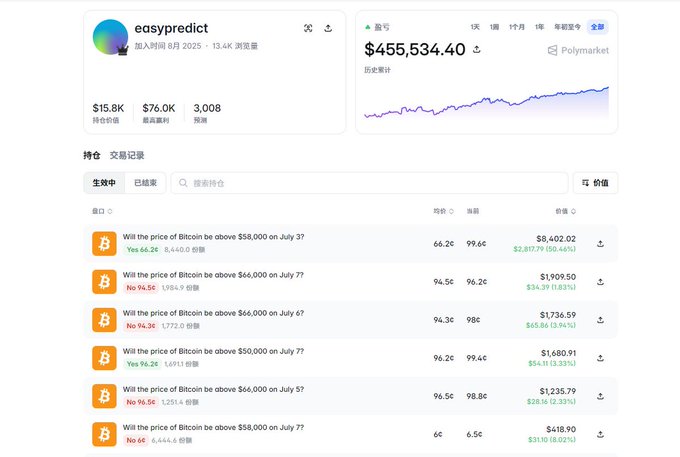Image resolution: width=680 pixels, height=457 pixels.
Task: Click the $15.8K 持仓价值 stat
Action: (108, 113)
